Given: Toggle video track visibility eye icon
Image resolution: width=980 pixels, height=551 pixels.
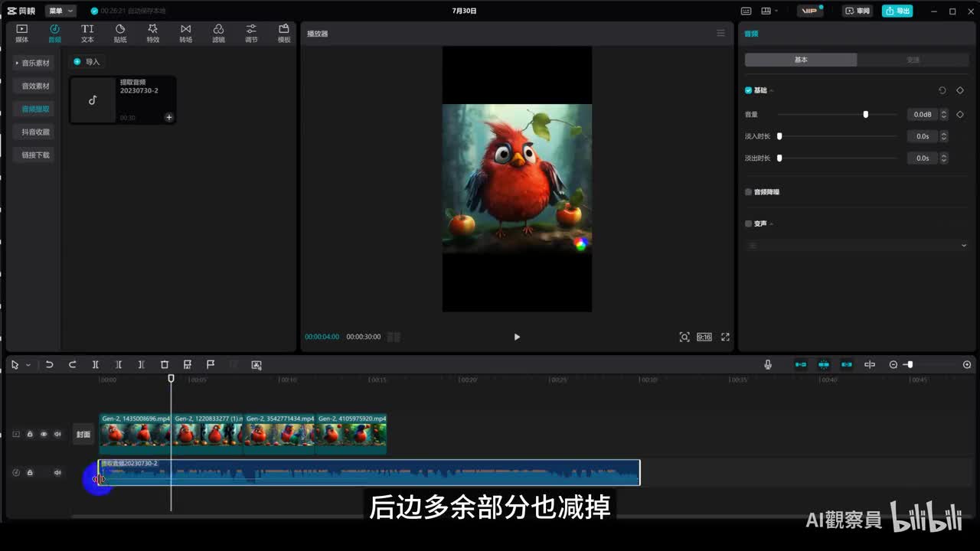Looking at the screenshot, I should [x=44, y=434].
